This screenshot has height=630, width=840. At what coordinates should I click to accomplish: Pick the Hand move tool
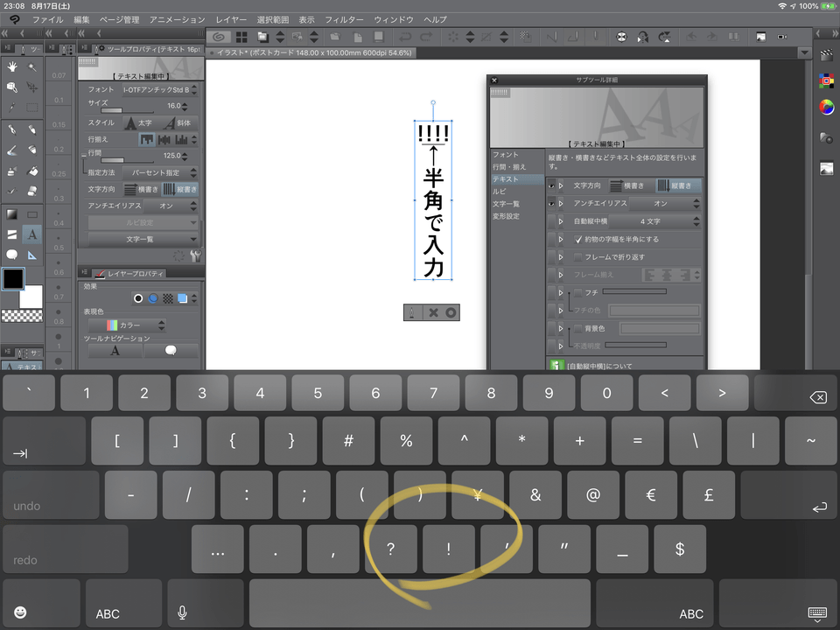(x=12, y=66)
